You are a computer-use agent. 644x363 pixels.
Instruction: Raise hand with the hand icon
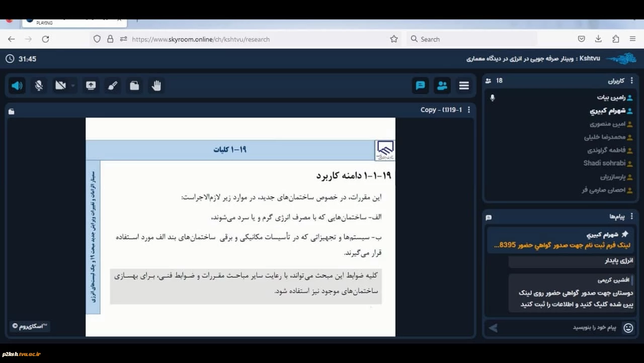(x=156, y=85)
